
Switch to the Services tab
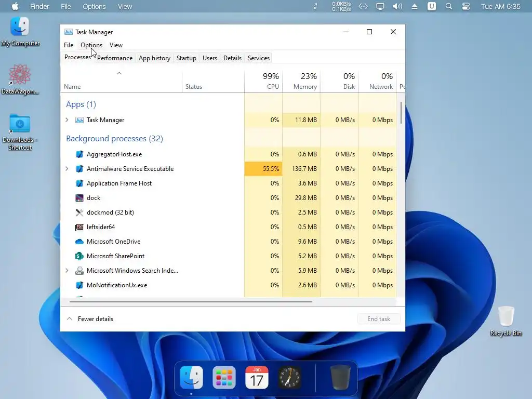click(x=259, y=58)
